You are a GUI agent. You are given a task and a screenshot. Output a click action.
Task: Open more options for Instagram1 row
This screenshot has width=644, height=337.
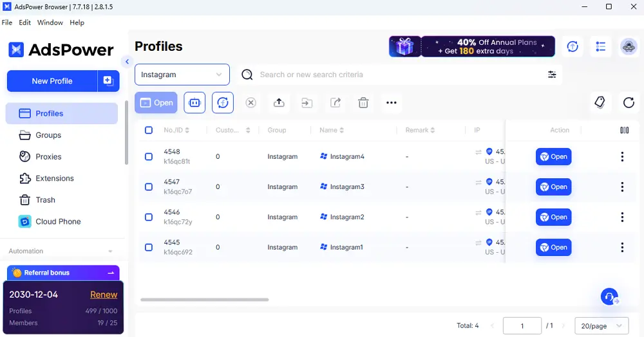622,247
